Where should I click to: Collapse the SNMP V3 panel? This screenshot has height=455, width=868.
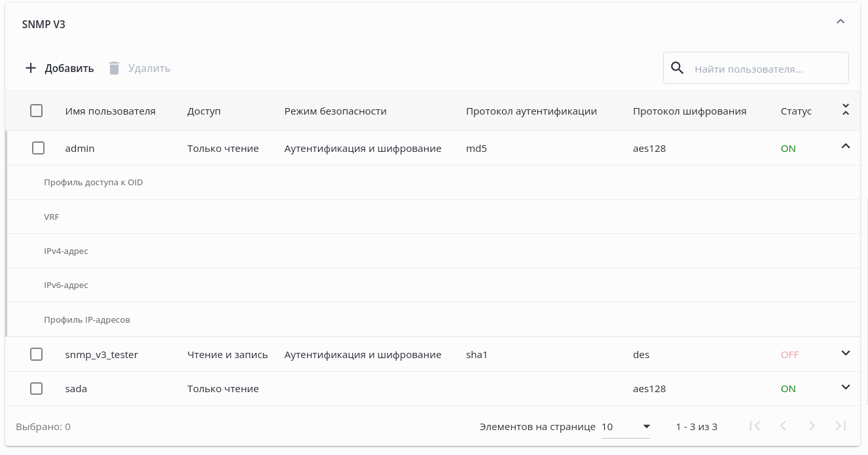[x=841, y=22]
